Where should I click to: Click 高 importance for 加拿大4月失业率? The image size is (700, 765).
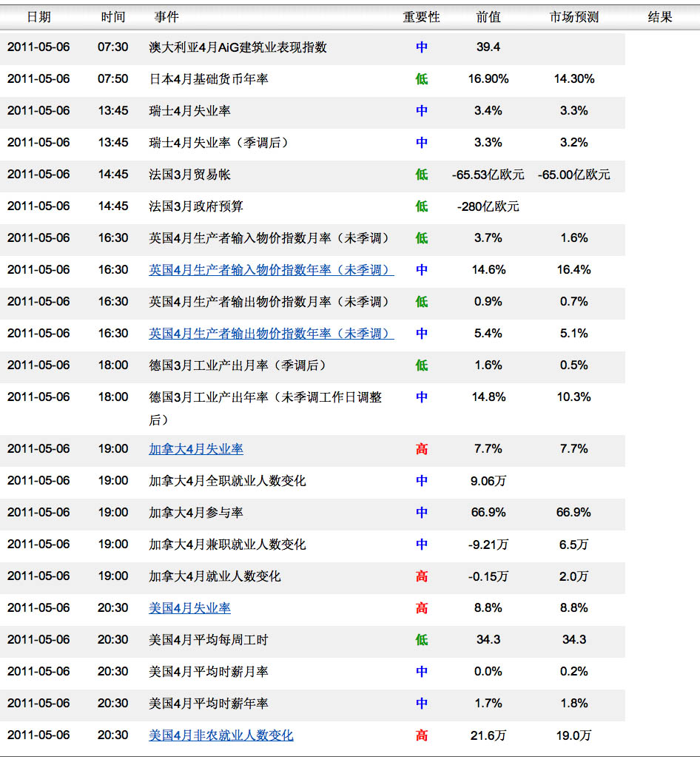tap(422, 449)
